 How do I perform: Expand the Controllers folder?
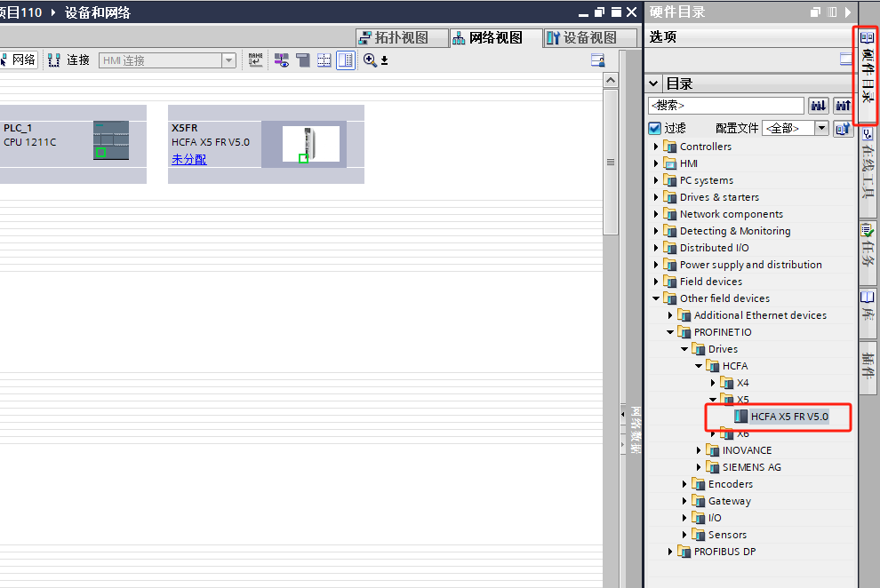coord(656,147)
